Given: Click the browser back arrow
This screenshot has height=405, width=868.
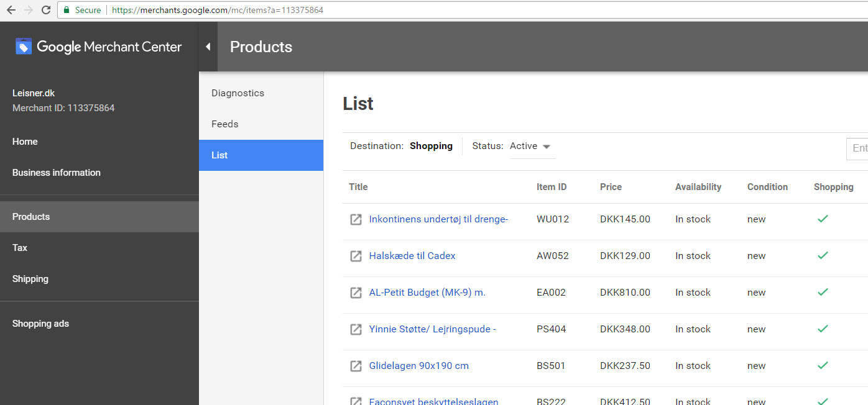Looking at the screenshot, I should tap(11, 10).
